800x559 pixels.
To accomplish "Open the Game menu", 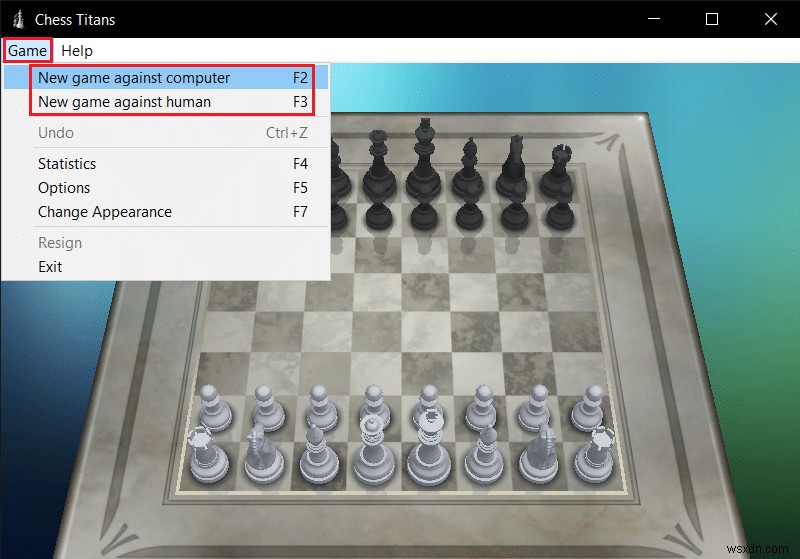I will [x=27, y=50].
